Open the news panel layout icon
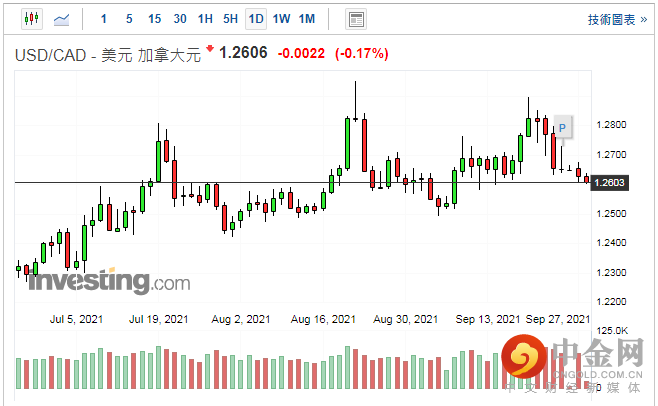658x406 pixels. coord(355,19)
